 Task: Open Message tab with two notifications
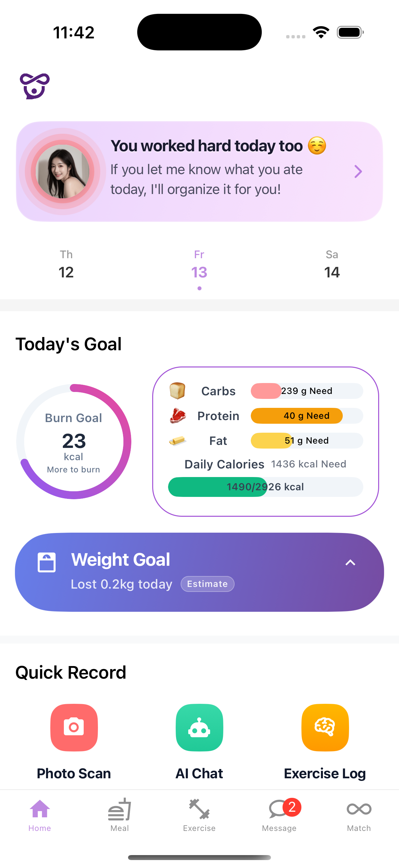[280, 815]
